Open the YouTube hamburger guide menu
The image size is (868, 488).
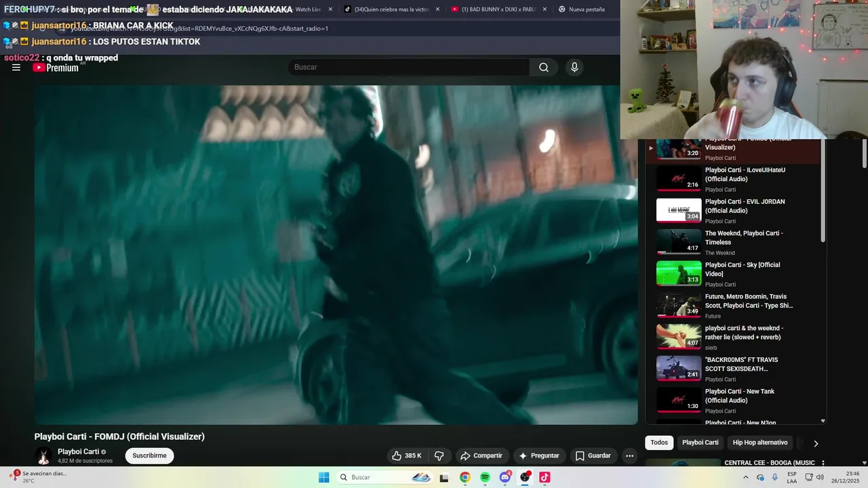point(16,67)
